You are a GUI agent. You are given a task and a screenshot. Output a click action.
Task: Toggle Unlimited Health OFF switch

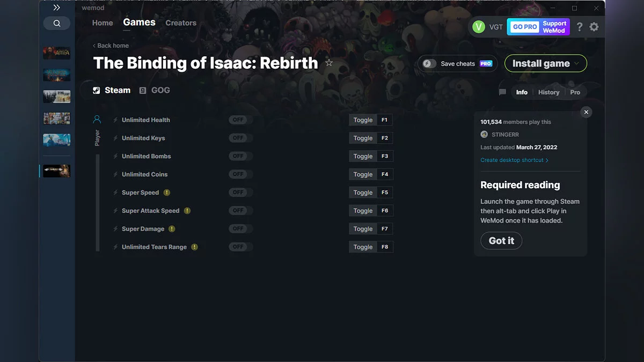[238, 120]
